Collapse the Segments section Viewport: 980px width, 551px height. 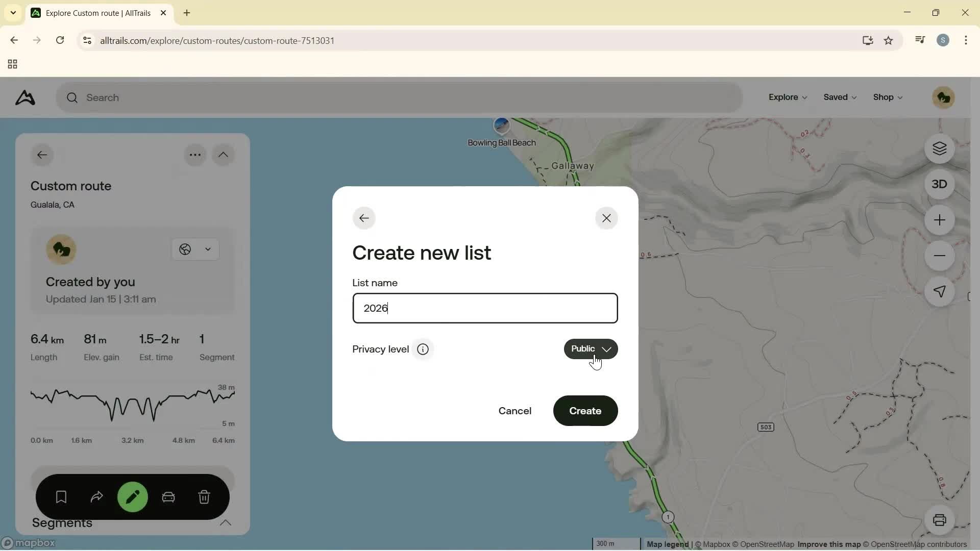(226, 523)
